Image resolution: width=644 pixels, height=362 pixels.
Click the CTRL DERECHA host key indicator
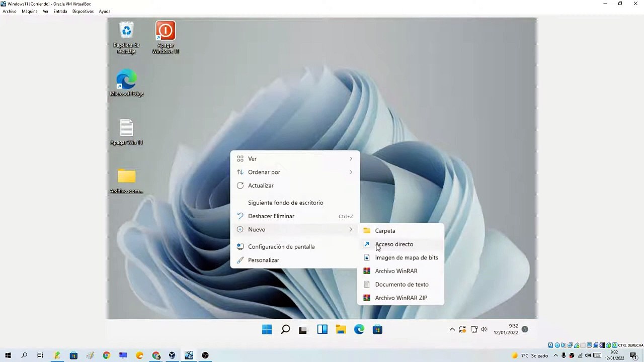[x=630, y=345]
